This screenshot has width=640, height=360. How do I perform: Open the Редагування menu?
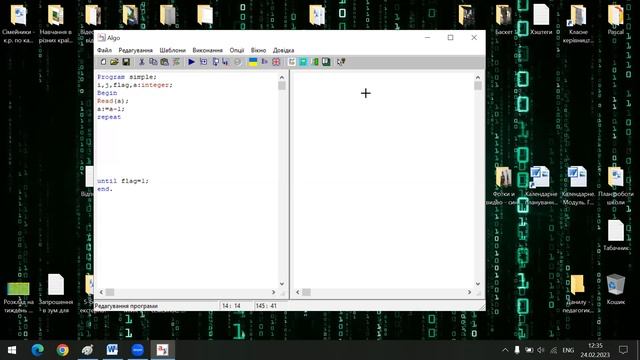tap(136, 50)
